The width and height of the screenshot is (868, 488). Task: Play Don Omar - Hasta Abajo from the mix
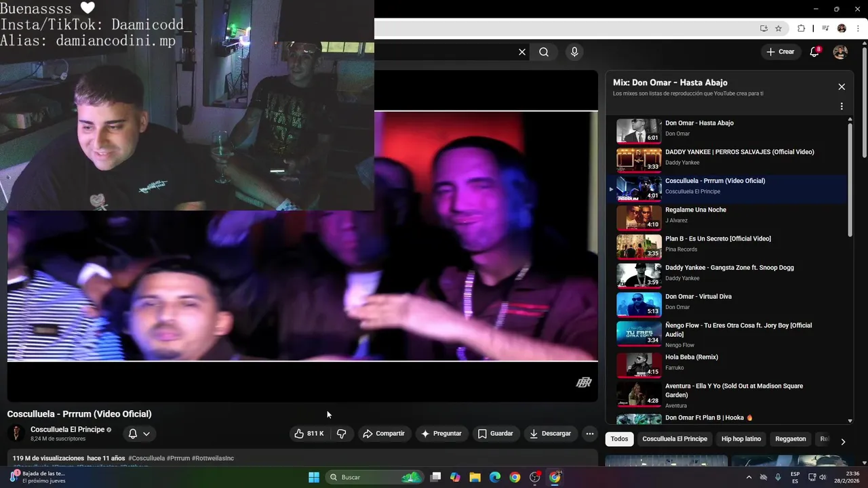(x=728, y=131)
